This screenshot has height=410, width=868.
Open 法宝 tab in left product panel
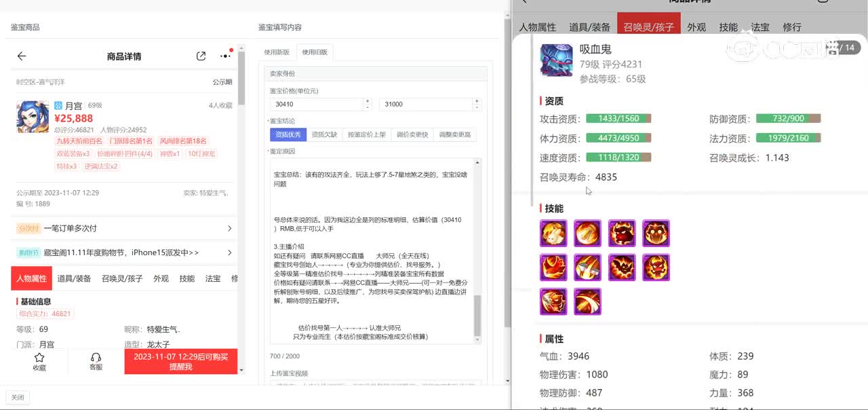(212, 278)
